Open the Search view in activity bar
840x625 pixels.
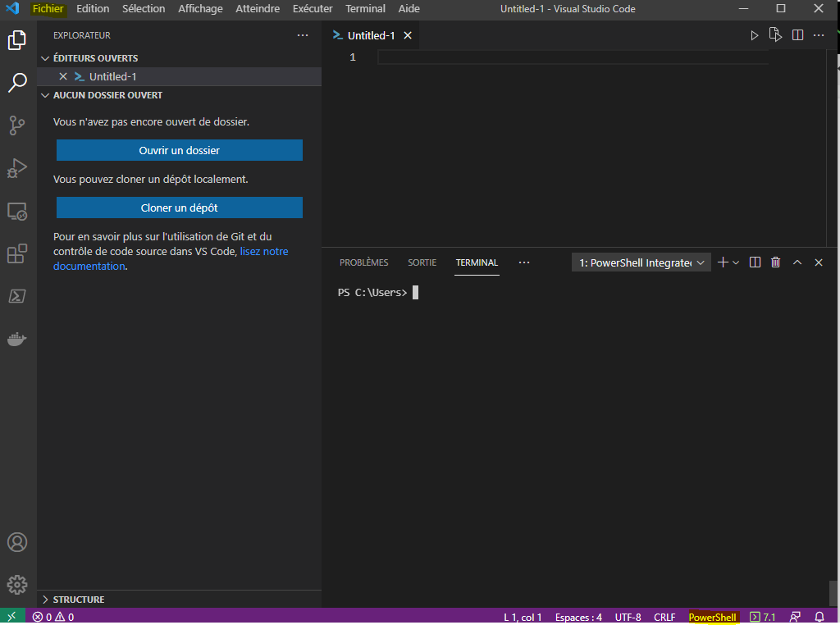[17, 83]
